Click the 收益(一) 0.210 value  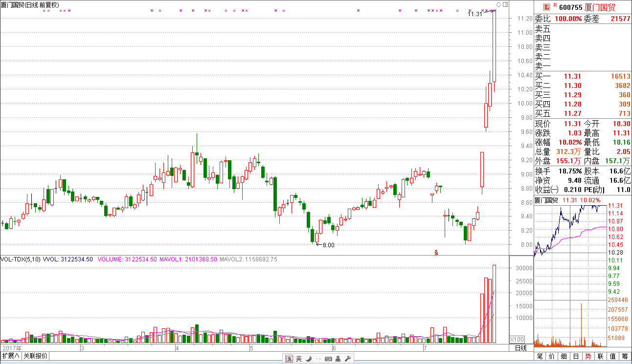[572, 190]
